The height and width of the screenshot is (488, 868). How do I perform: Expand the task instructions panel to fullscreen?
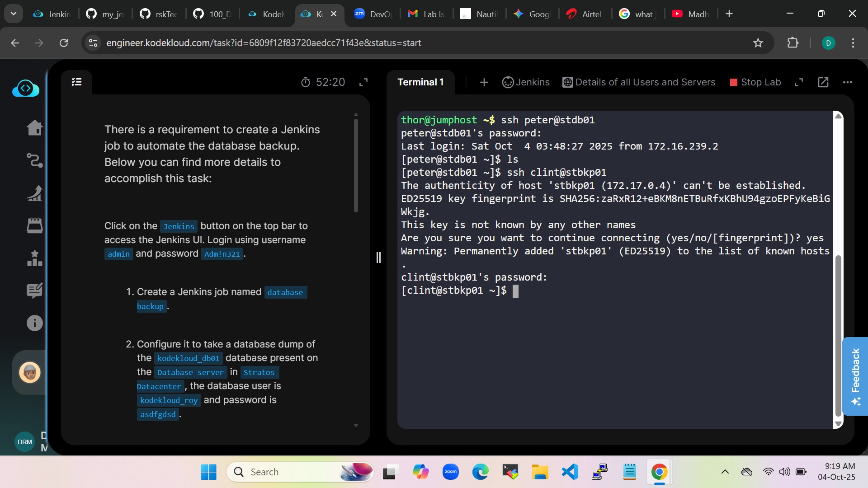363,82
